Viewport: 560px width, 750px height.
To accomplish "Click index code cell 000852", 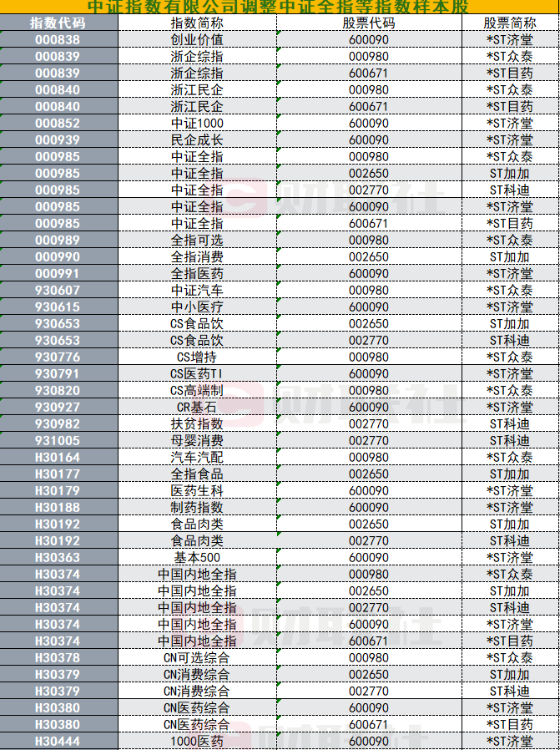I will point(58,124).
